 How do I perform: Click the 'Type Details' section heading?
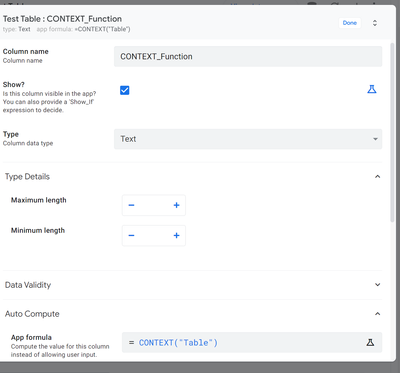(x=27, y=177)
